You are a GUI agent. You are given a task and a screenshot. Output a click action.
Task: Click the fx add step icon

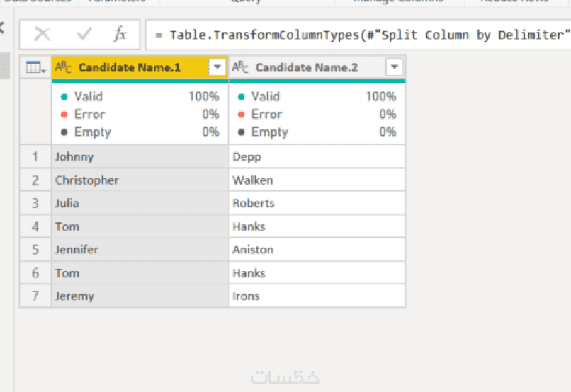[120, 34]
